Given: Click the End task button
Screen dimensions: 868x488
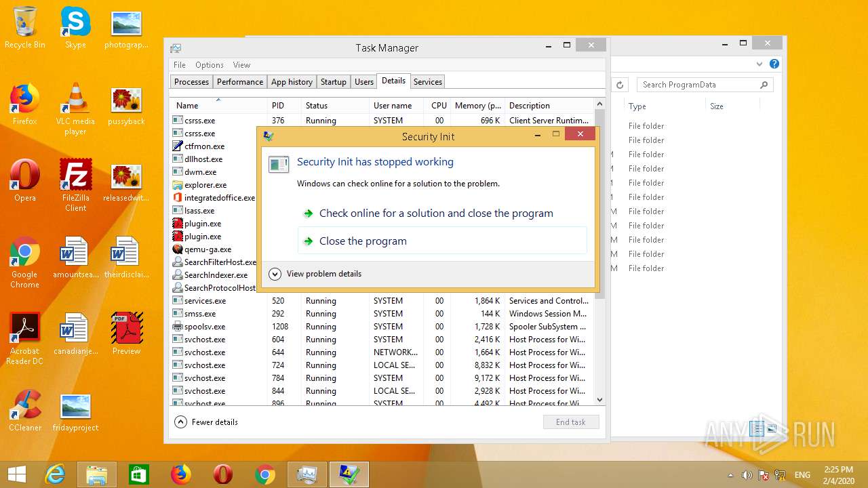Looking at the screenshot, I should point(571,422).
